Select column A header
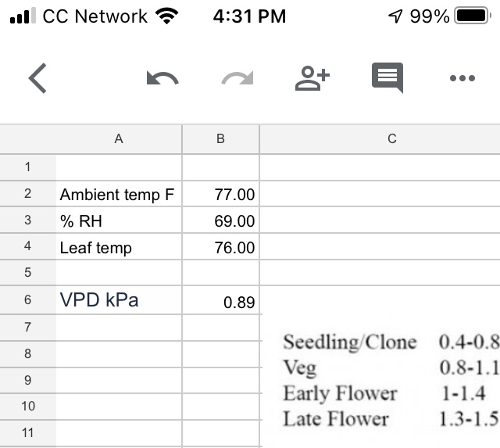The height and width of the screenshot is (448, 500). [x=119, y=139]
